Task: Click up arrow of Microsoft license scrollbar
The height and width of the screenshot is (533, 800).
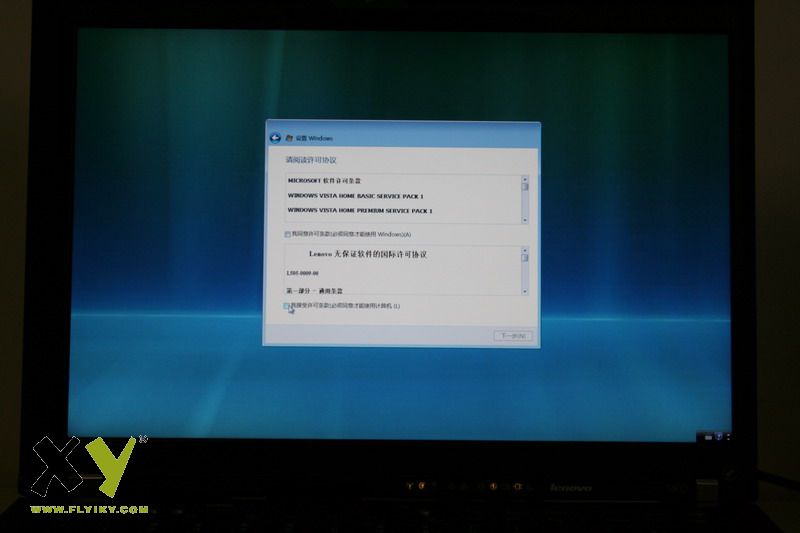Action: 524,179
